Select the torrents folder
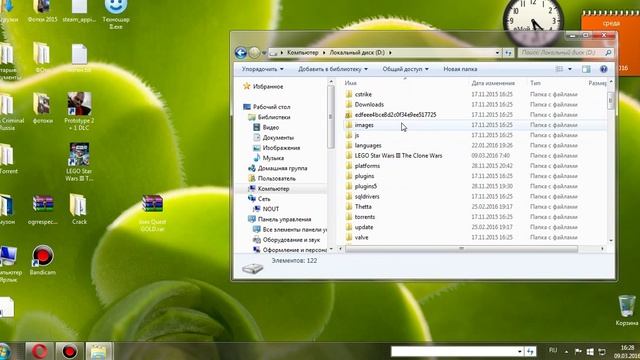Image resolution: width=640 pixels, height=360 pixels. point(364,217)
